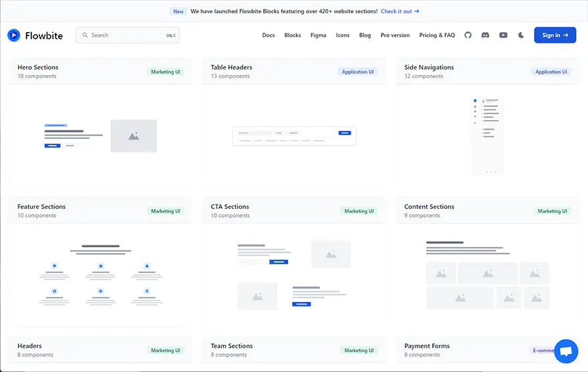The height and width of the screenshot is (372, 588).
Task: Open the Discord community icon
Action: 485,35
